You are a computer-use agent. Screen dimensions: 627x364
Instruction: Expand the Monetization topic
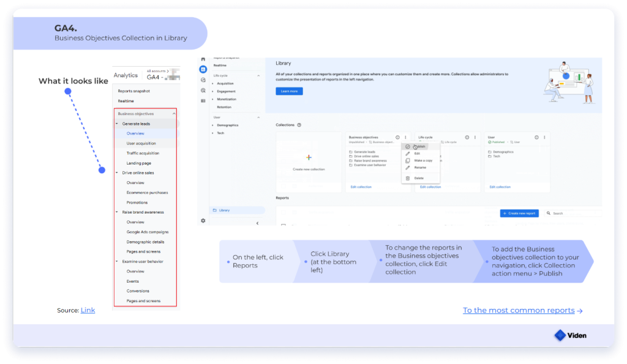coord(212,99)
